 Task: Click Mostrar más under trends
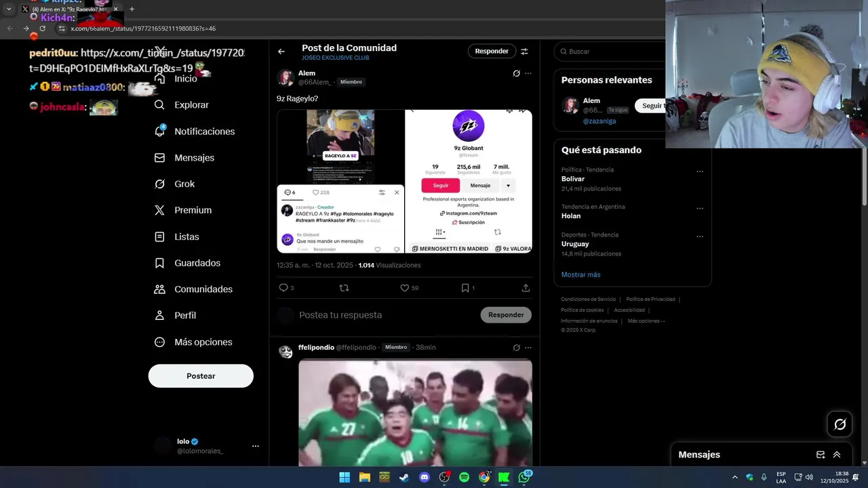tap(580, 274)
